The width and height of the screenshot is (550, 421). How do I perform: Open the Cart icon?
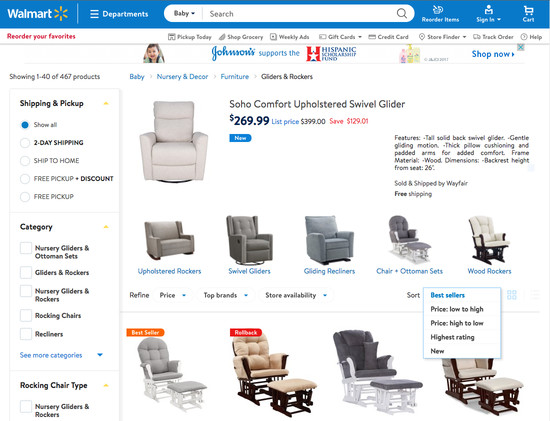coord(528,10)
